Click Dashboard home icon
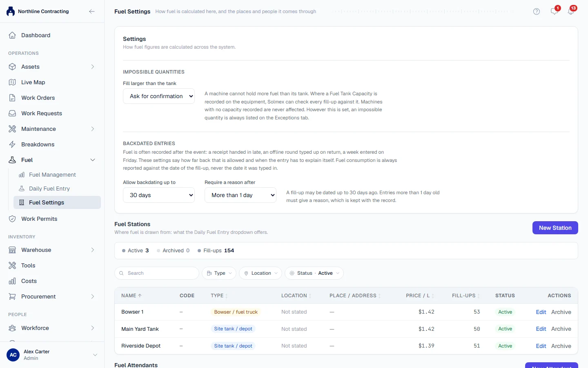The width and height of the screenshot is (588, 368). pyautogui.click(x=12, y=35)
